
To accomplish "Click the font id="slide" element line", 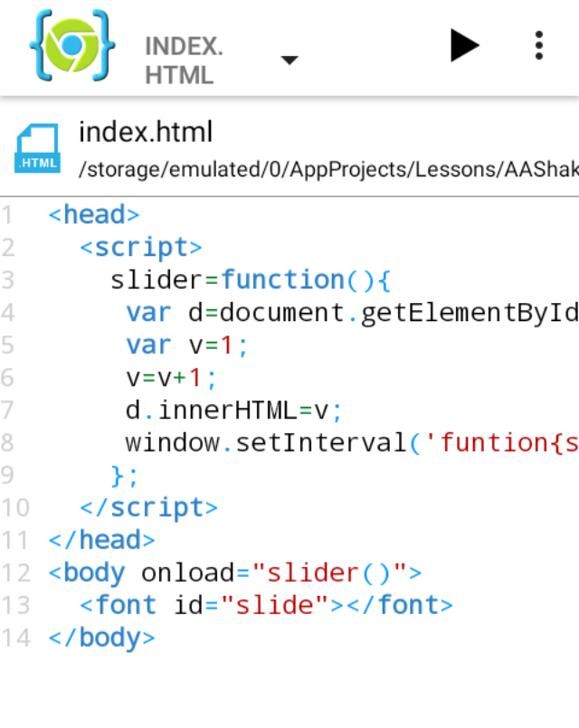I will pyautogui.click(x=266, y=605).
